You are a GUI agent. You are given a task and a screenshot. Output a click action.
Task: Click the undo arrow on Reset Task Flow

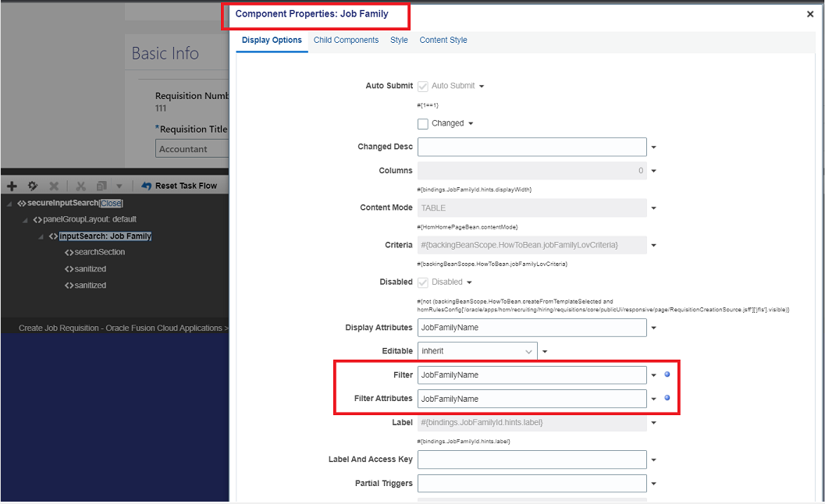[x=148, y=185]
